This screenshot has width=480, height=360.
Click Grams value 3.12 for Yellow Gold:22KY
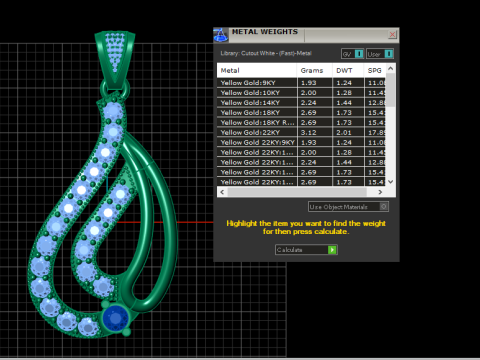[x=308, y=132]
